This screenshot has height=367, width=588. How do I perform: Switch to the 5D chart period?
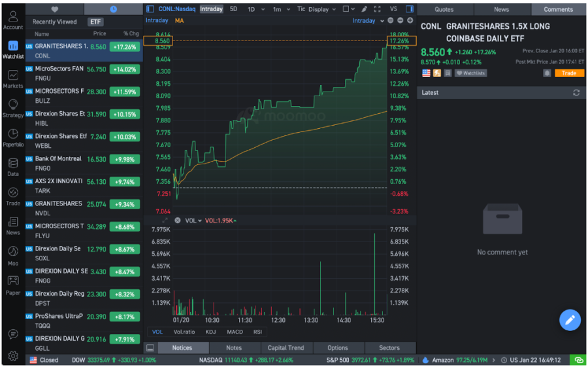click(x=233, y=9)
